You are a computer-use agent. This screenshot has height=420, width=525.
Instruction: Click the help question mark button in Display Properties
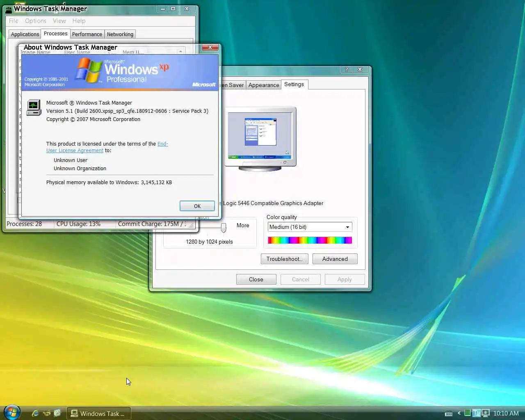tap(347, 69)
